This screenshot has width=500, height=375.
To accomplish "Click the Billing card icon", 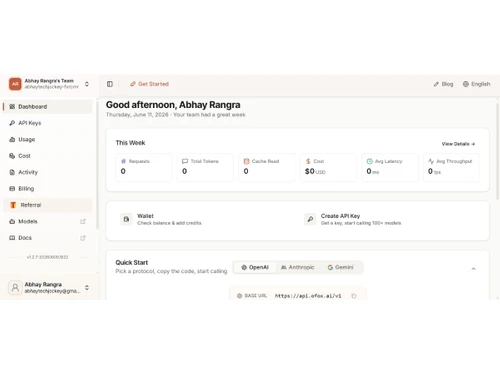I will coord(12,188).
